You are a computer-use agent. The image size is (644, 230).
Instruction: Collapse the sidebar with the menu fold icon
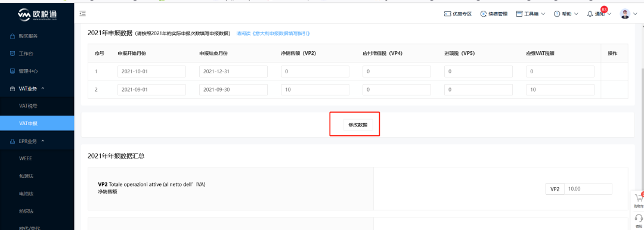point(82,14)
